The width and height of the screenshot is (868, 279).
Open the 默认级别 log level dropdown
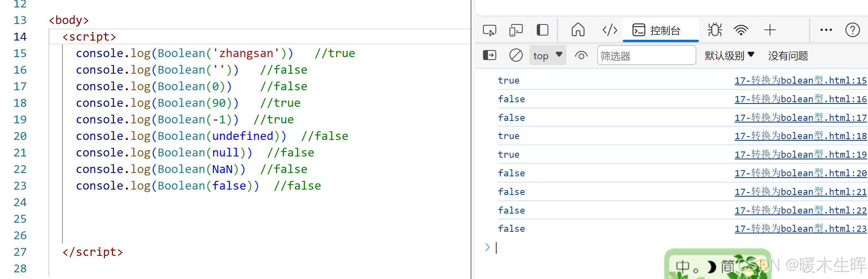729,55
